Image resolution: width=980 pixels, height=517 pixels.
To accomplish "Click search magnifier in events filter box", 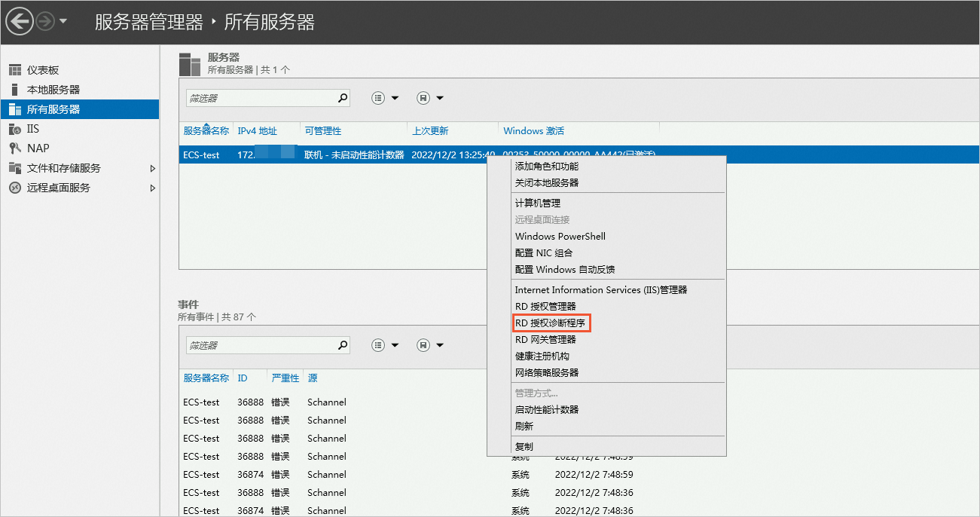I will coord(343,345).
